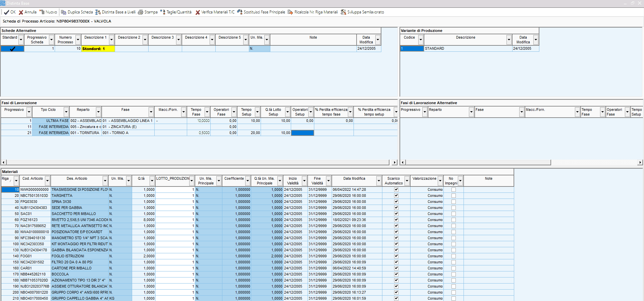Toggle Scarico Automatico for BOCCOLA row
Image resolution: width=644 pixels, height=301 pixels.
396,274
